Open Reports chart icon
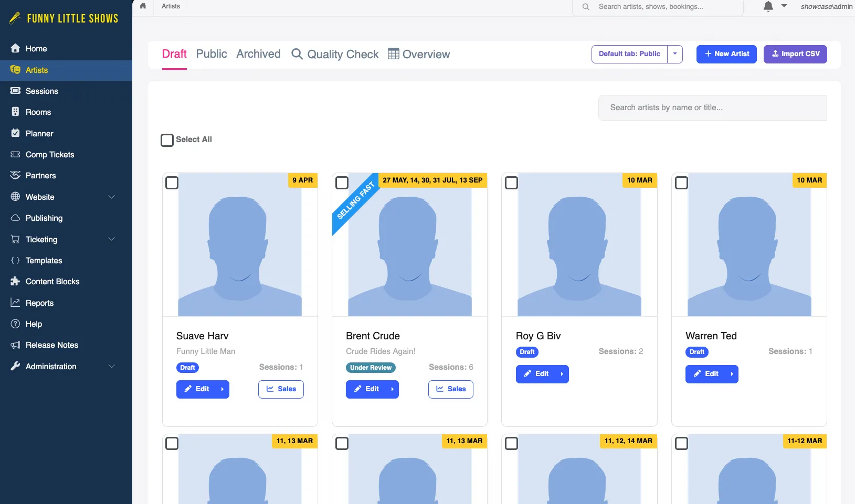Screen dimensions: 855x504 pos(15,303)
